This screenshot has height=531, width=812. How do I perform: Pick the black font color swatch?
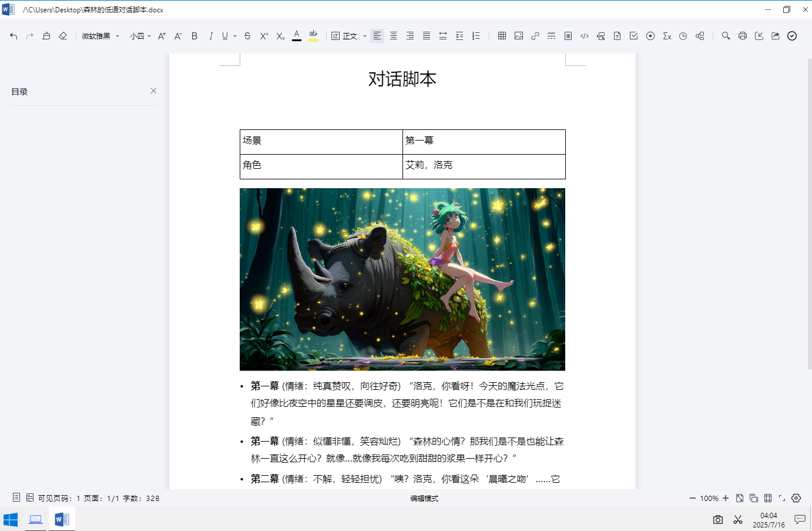pyautogui.click(x=297, y=36)
